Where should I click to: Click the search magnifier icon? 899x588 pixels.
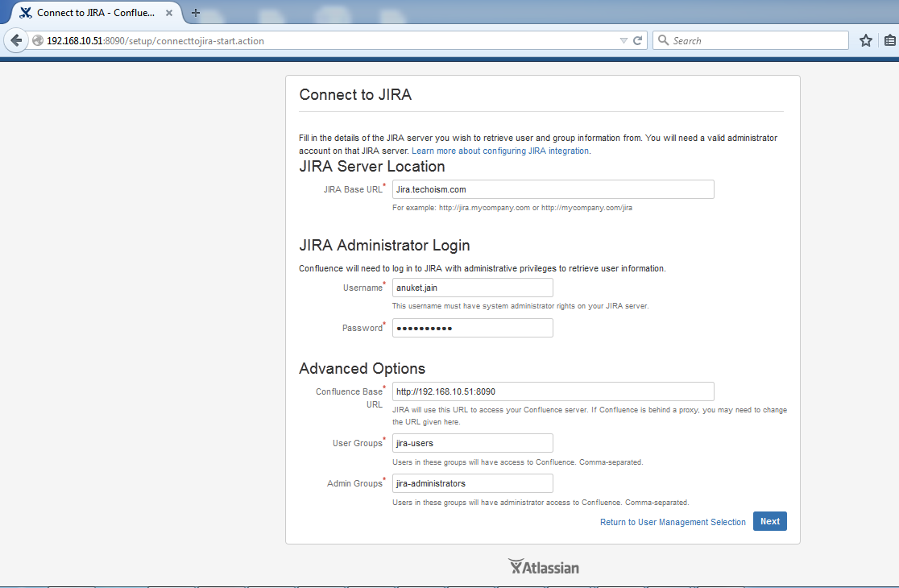(x=663, y=40)
